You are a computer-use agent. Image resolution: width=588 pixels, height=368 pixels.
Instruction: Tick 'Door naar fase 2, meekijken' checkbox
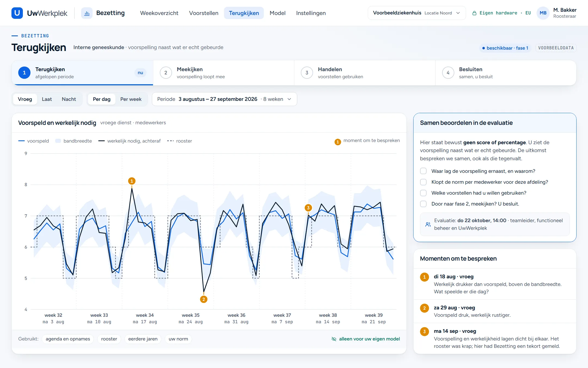(423, 204)
